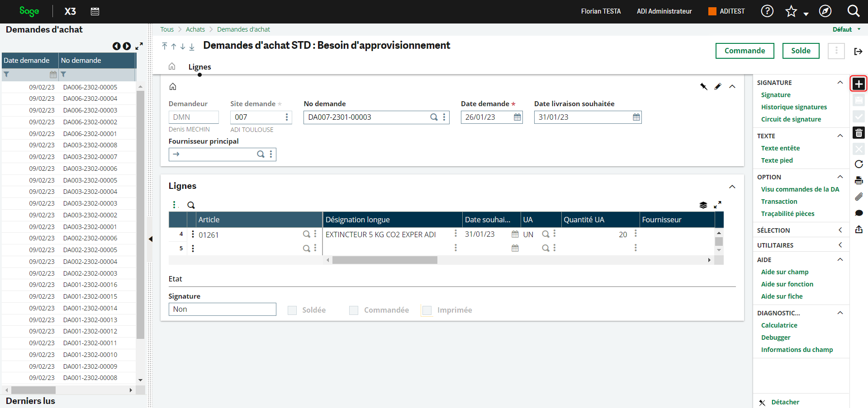Click the search magnifier in top bar
Viewport: 868px width, 408px height.
coord(853,11)
